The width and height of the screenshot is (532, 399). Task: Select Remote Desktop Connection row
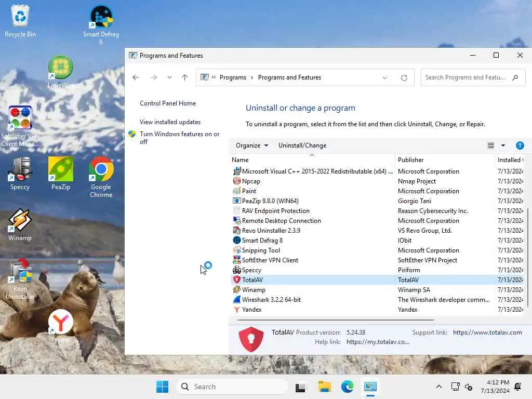377,220
